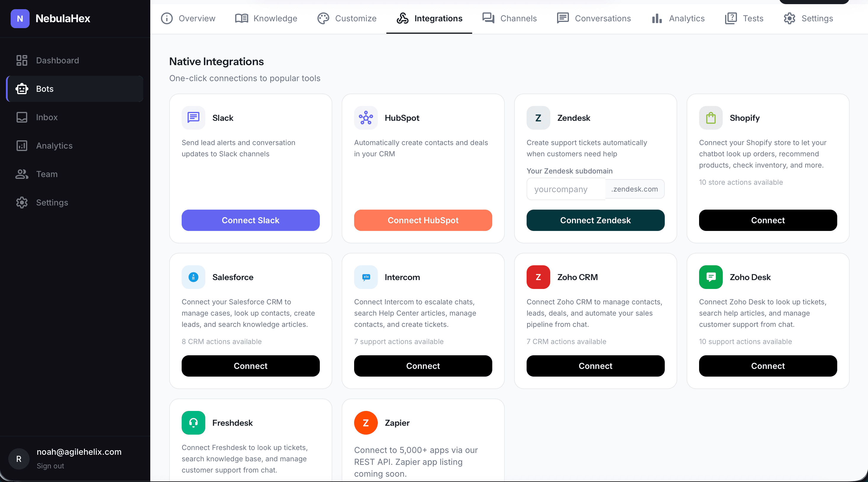Click '7 support actions available' text
The image size is (868, 482).
tap(398, 341)
